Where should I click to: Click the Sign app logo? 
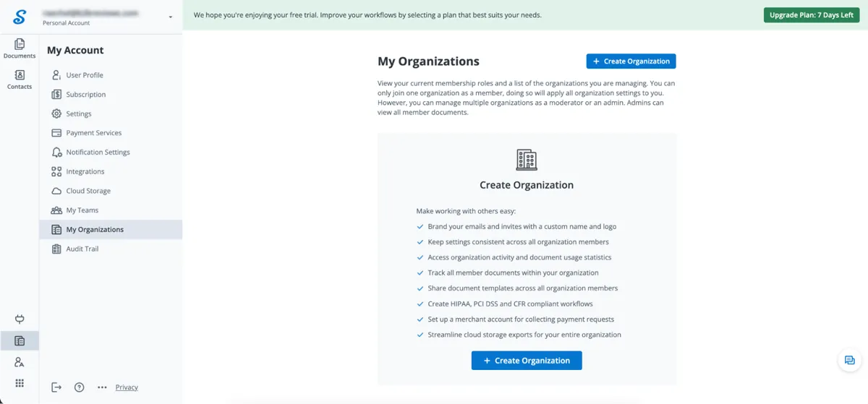tap(20, 16)
